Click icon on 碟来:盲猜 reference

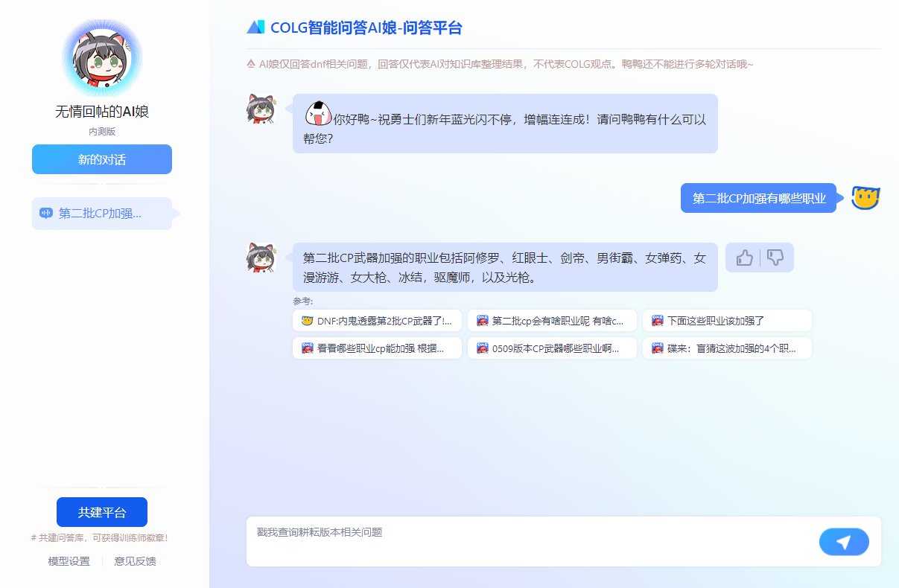pyautogui.click(x=657, y=348)
